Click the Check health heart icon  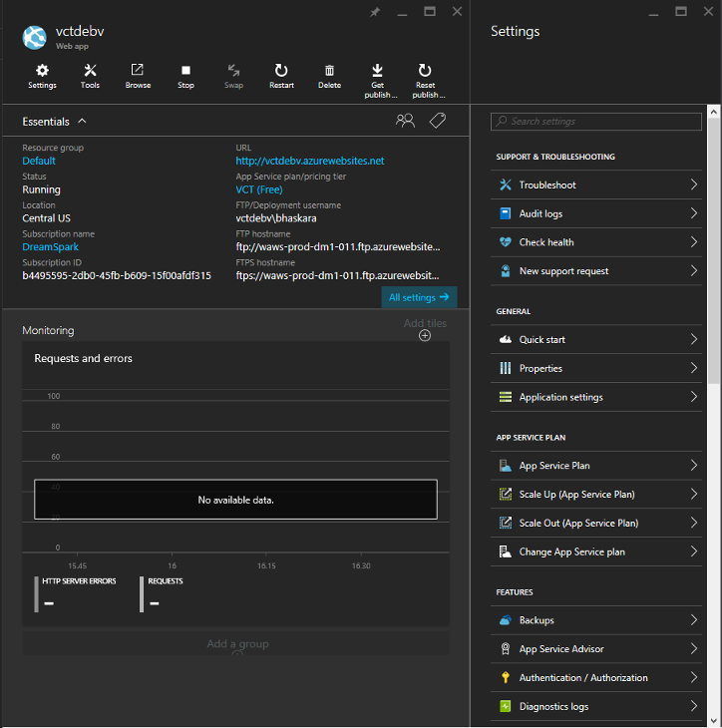(x=506, y=242)
